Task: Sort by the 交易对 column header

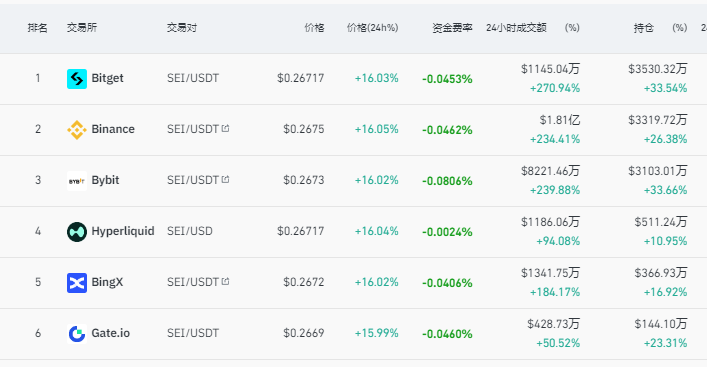Action: 182,28
